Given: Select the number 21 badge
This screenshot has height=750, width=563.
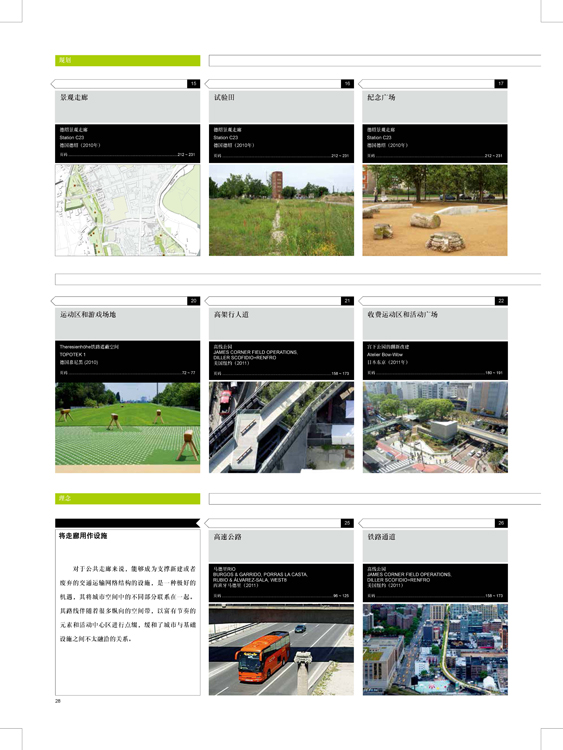Looking at the screenshot, I should (x=347, y=301).
